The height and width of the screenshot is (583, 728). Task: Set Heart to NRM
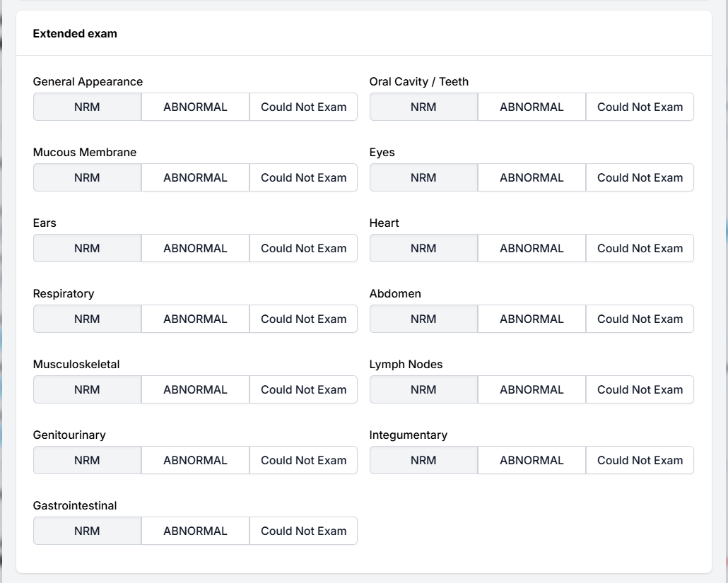pos(423,248)
